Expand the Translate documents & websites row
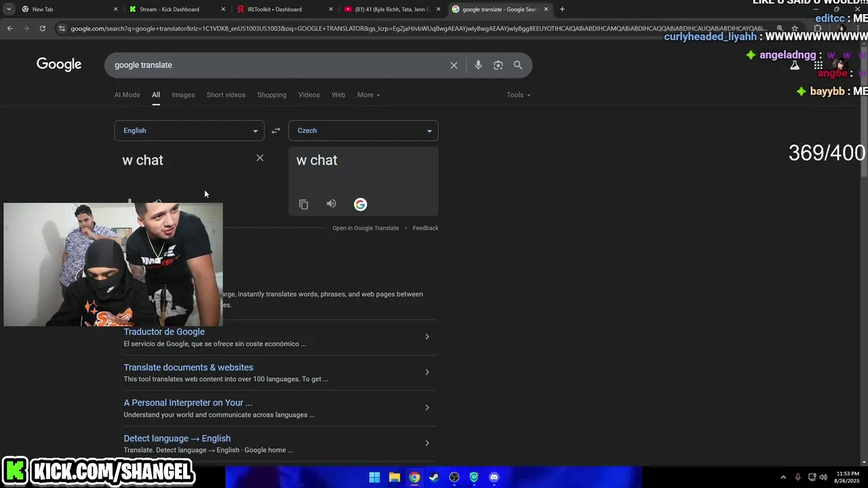 [x=427, y=372]
